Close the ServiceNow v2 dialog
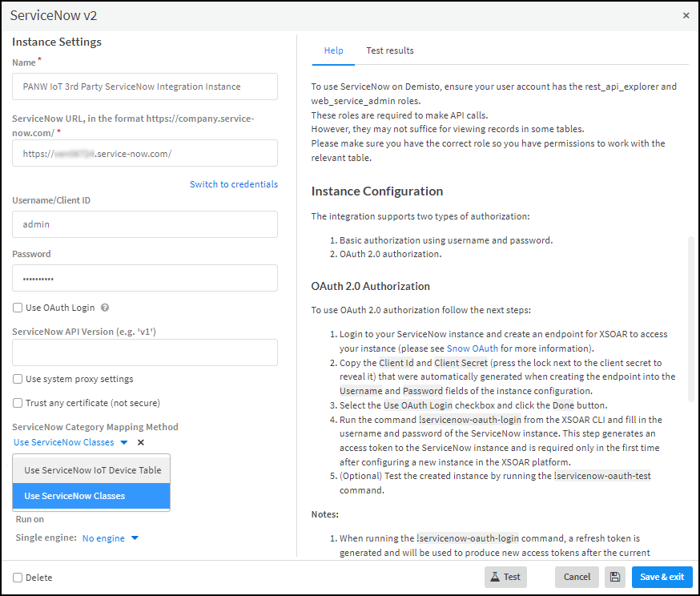 point(686,15)
